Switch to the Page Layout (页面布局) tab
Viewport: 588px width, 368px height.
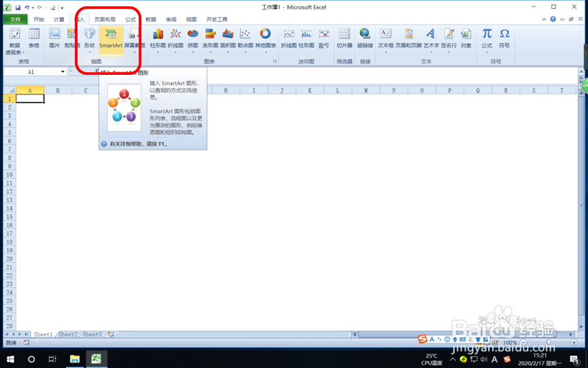coord(105,19)
